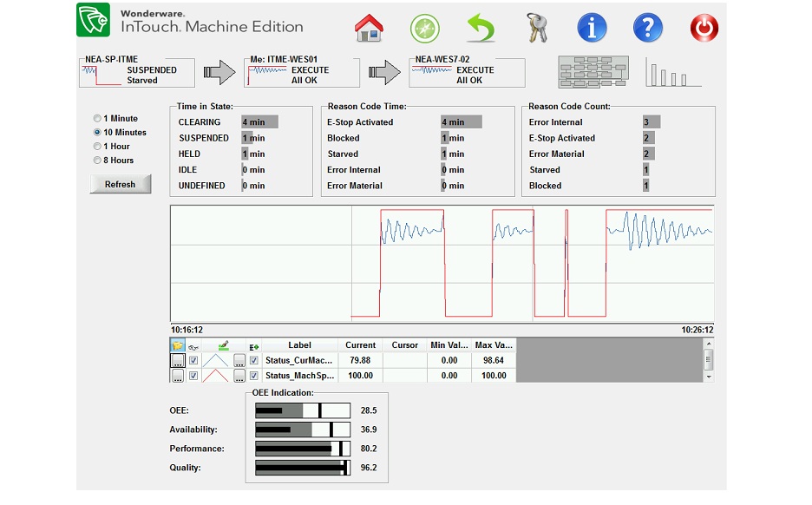Click the Performance progress bar
The height and width of the screenshot is (505, 812).
point(303,449)
